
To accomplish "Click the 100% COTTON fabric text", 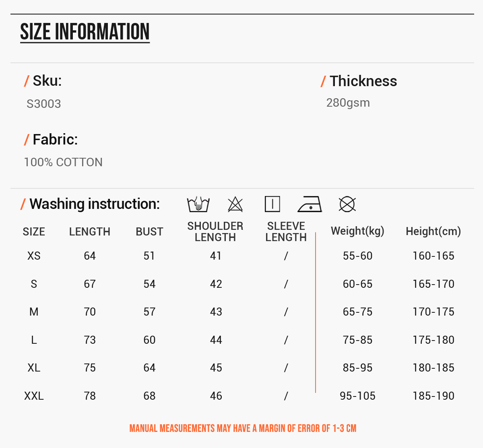I will pos(63,162).
